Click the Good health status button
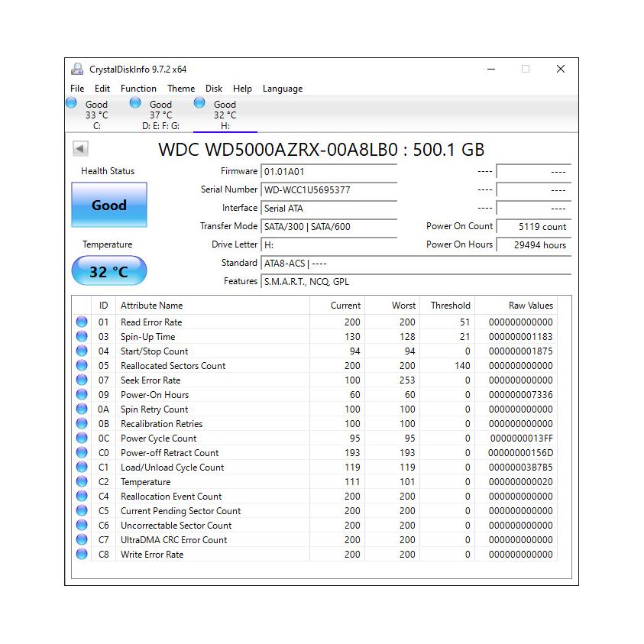This screenshot has height=644, width=644. (x=109, y=205)
